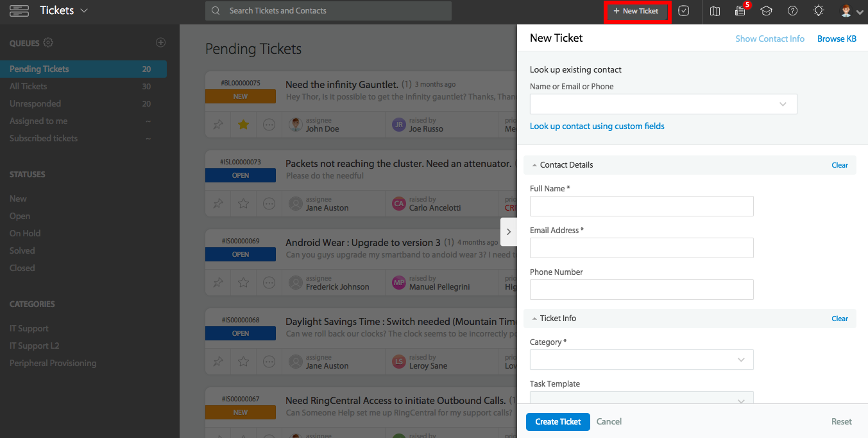The image size is (868, 438).
Task: Collapse the Ticket Info section
Action: 535,319
